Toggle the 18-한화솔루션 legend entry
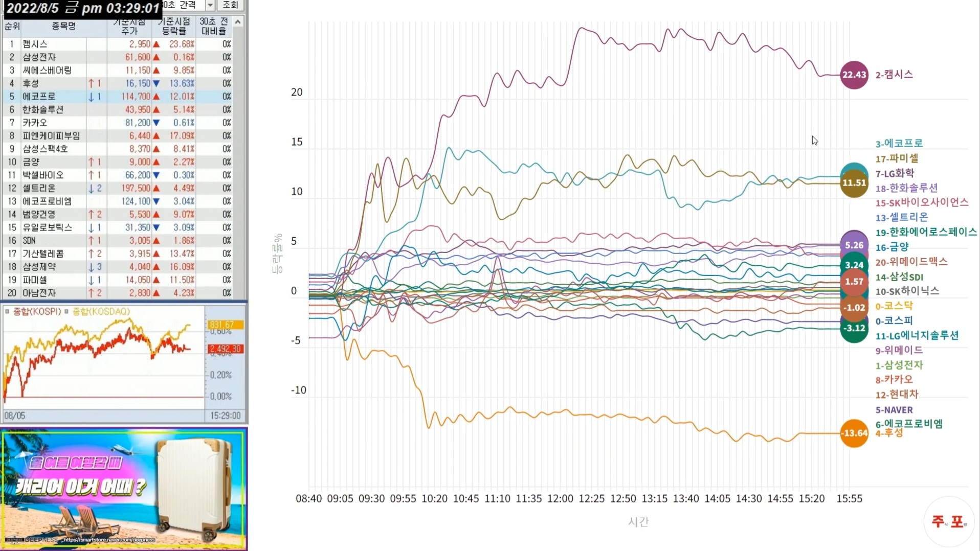 click(x=906, y=188)
